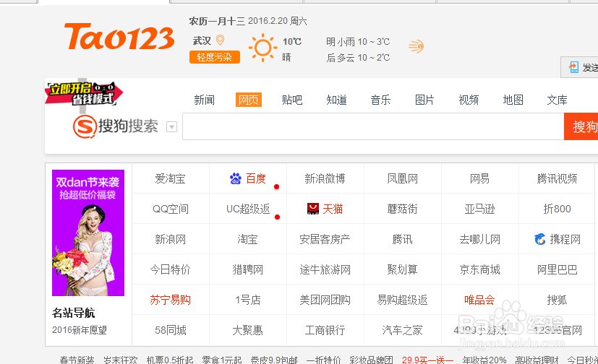
Task: Click the Tao123 logo
Action: pos(119,37)
